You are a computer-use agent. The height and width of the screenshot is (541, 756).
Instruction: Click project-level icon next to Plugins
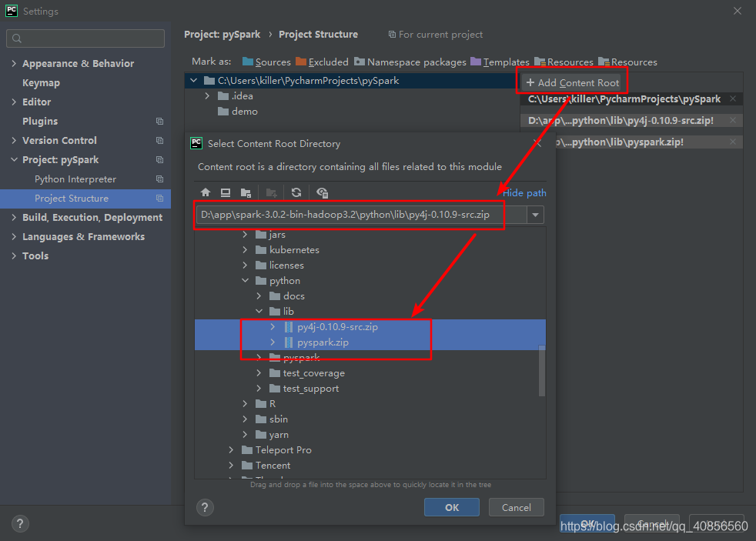[159, 122]
